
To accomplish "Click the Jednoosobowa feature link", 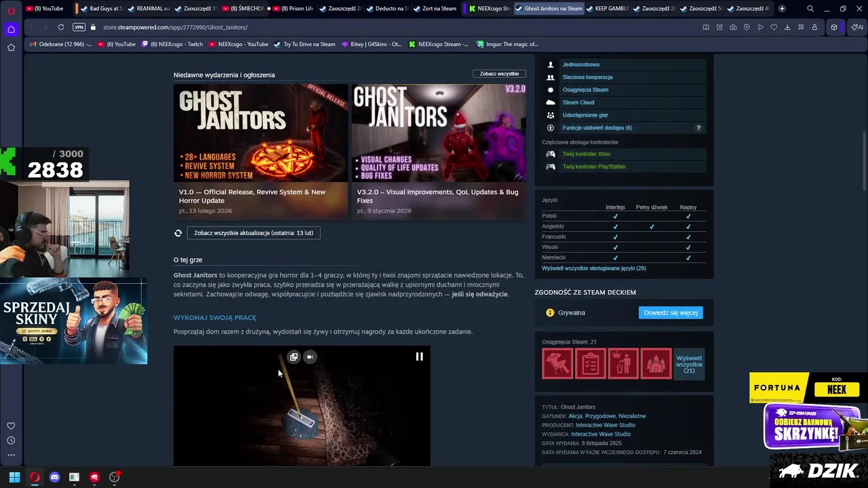I will coord(580,64).
